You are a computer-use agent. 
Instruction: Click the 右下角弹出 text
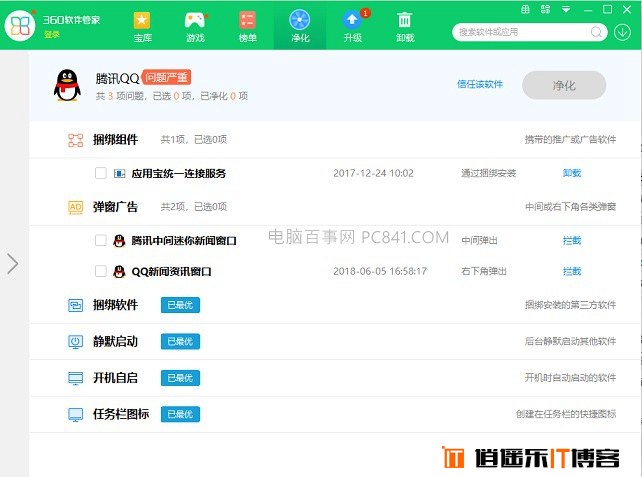click(484, 271)
